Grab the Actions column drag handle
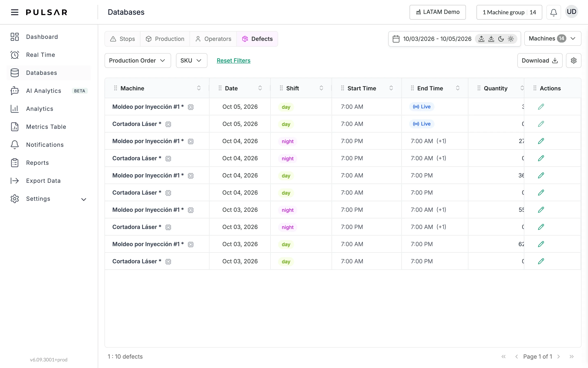 [x=535, y=88]
